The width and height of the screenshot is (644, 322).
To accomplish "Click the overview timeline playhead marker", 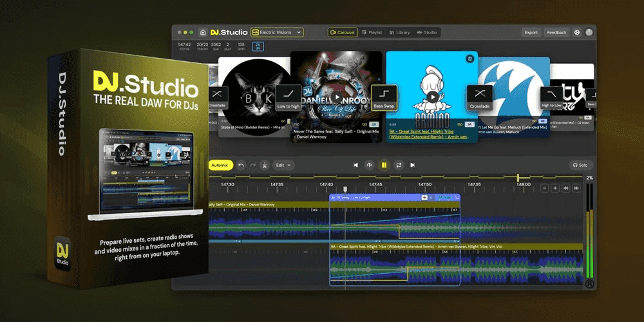I will click(x=518, y=177).
